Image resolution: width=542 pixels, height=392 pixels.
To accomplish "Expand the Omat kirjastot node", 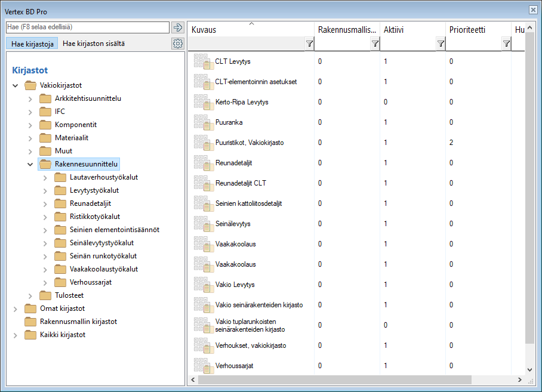I will (x=16, y=308).
